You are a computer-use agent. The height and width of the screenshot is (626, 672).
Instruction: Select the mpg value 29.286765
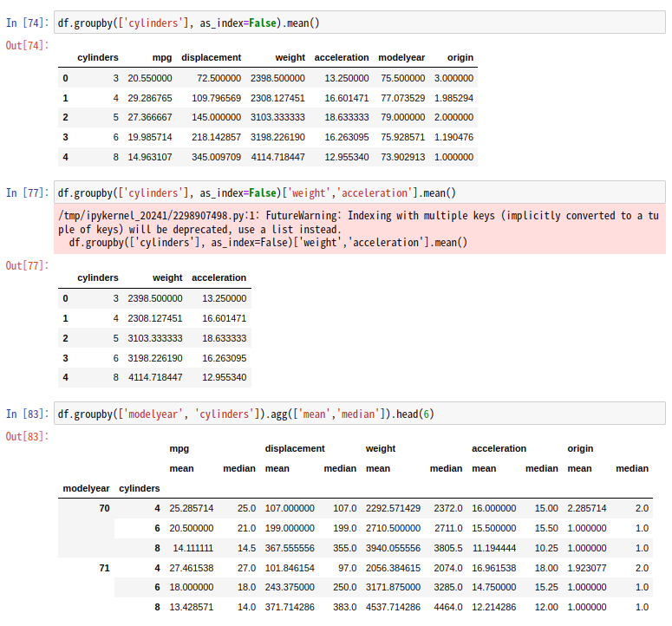pyautogui.click(x=150, y=98)
